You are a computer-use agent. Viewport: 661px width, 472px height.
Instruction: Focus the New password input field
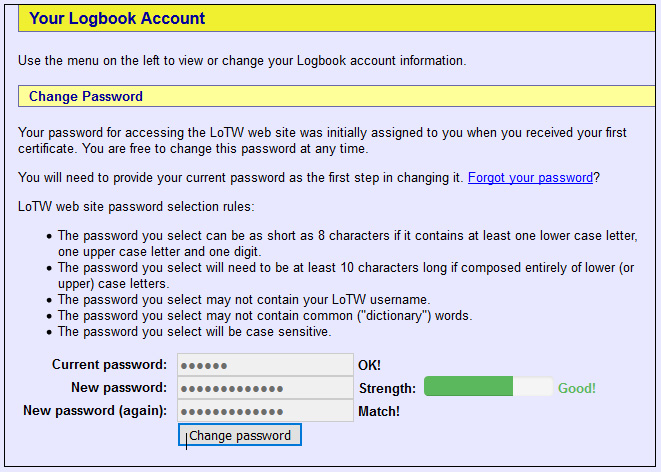(265, 388)
